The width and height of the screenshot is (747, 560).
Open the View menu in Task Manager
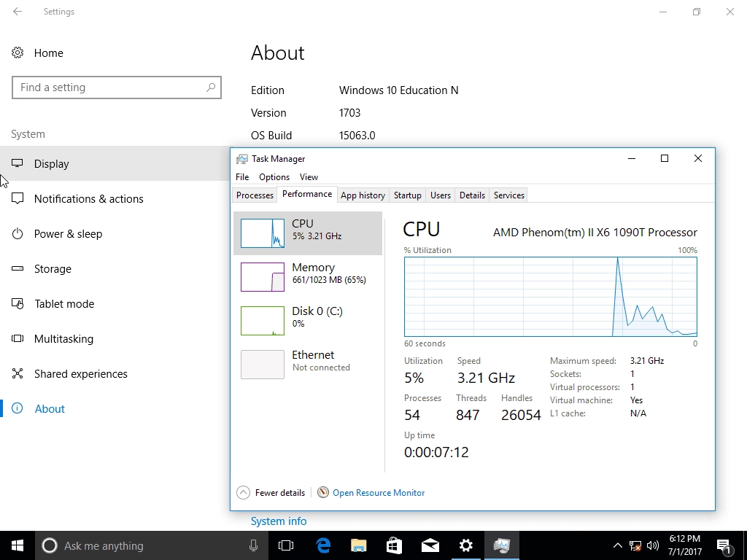tap(309, 177)
